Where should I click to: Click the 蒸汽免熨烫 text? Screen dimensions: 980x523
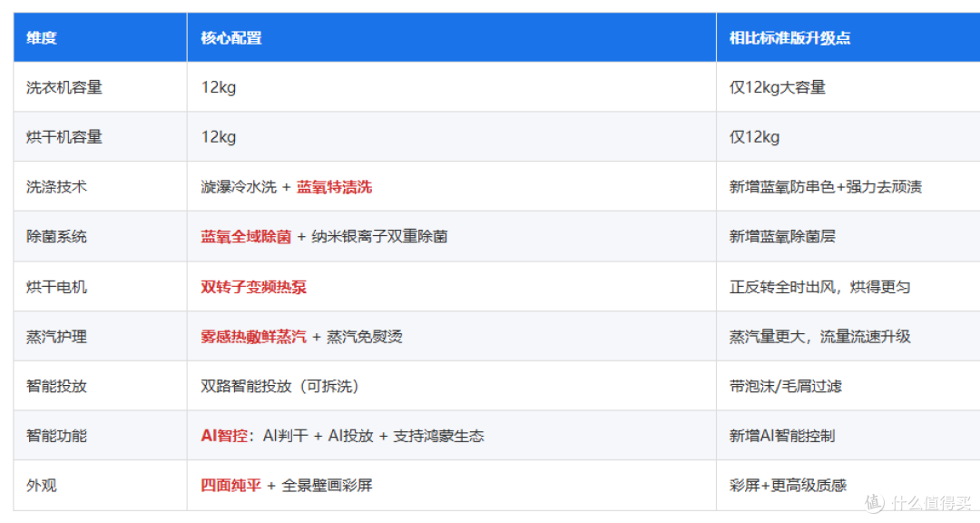click(365, 337)
